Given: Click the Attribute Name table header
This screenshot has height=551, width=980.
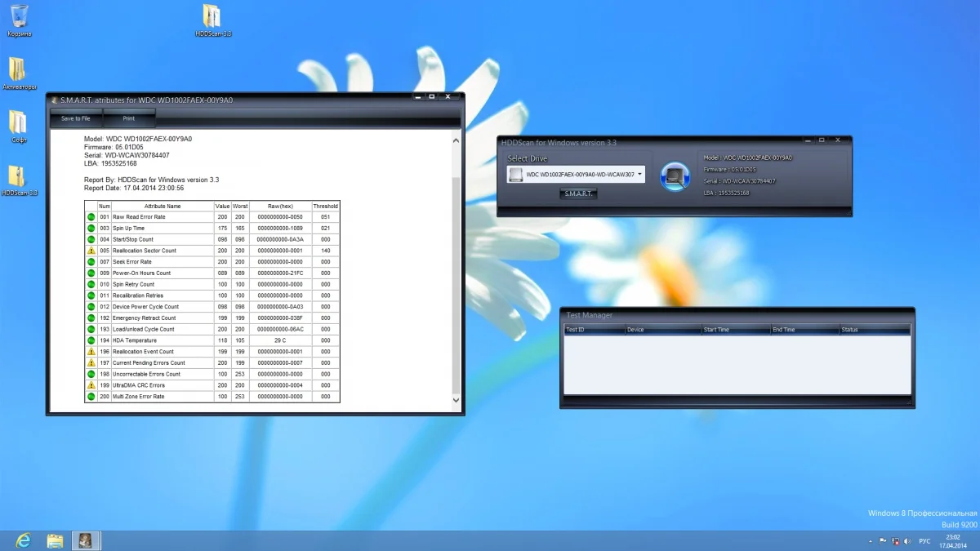Looking at the screenshot, I should [x=163, y=207].
